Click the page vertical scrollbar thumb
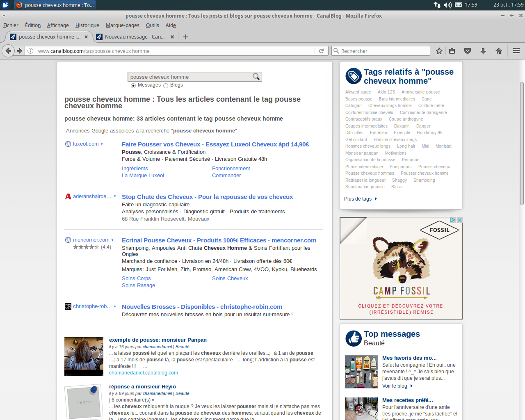The height and width of the screenshot is (420, 525). (x=522, y=144)
